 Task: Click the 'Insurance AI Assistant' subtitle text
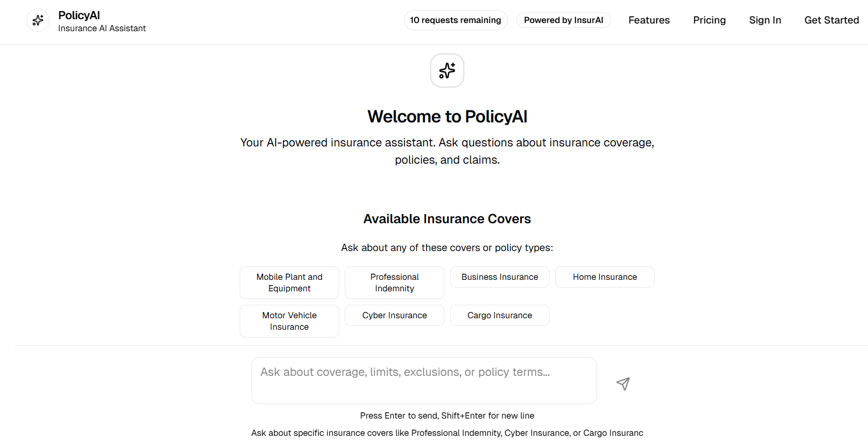click(x=102, y=28)
